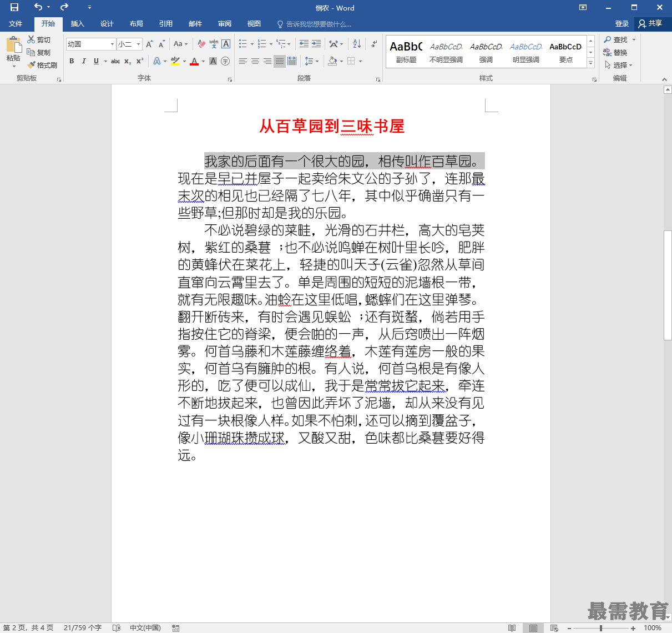The width and height of the screenshot is (672, 633).
Task: Decrease font size with the shrink font icon
Action: coord(161,44)
